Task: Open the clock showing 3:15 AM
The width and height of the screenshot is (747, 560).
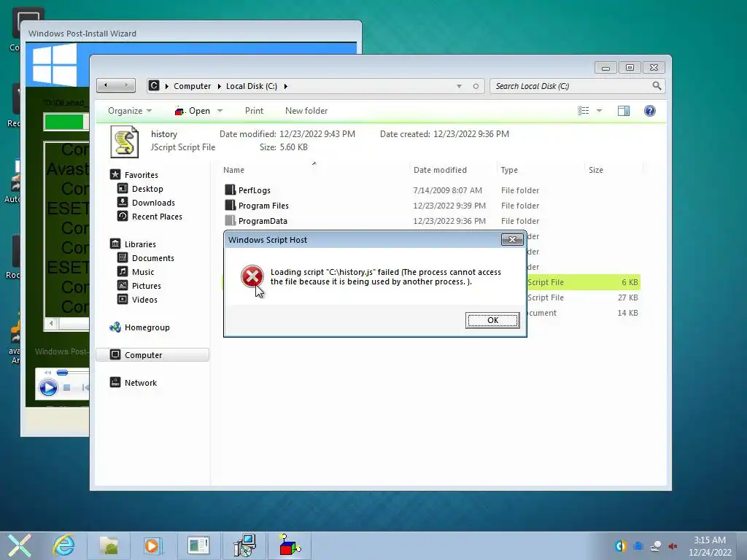Action: pos(710,546)
